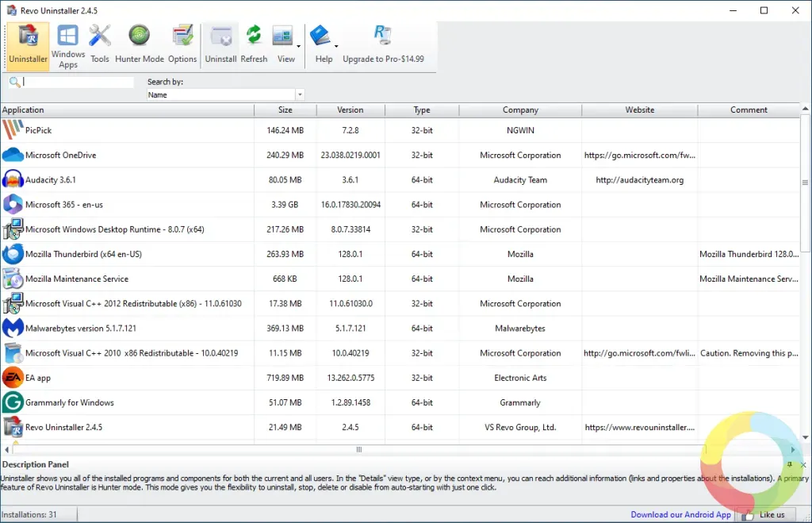
Task: Select the EA app icon
Action: click(13, 377)
